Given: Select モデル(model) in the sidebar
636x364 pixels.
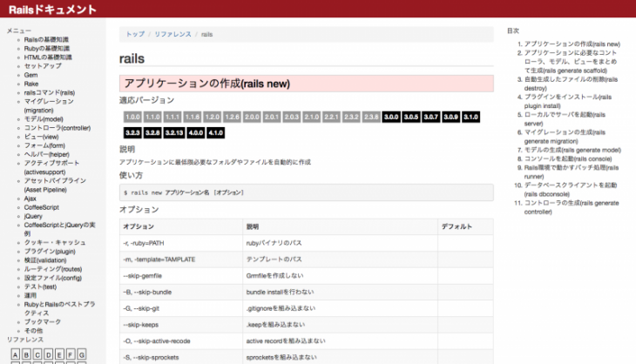Looking at the screenshot, I should click(x=44, y=118).
